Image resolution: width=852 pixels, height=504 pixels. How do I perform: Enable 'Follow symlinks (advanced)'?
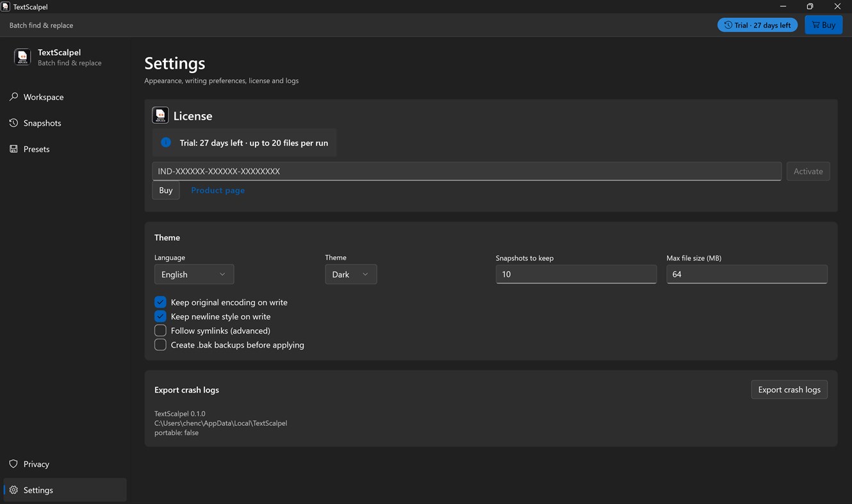click(160, 330)
